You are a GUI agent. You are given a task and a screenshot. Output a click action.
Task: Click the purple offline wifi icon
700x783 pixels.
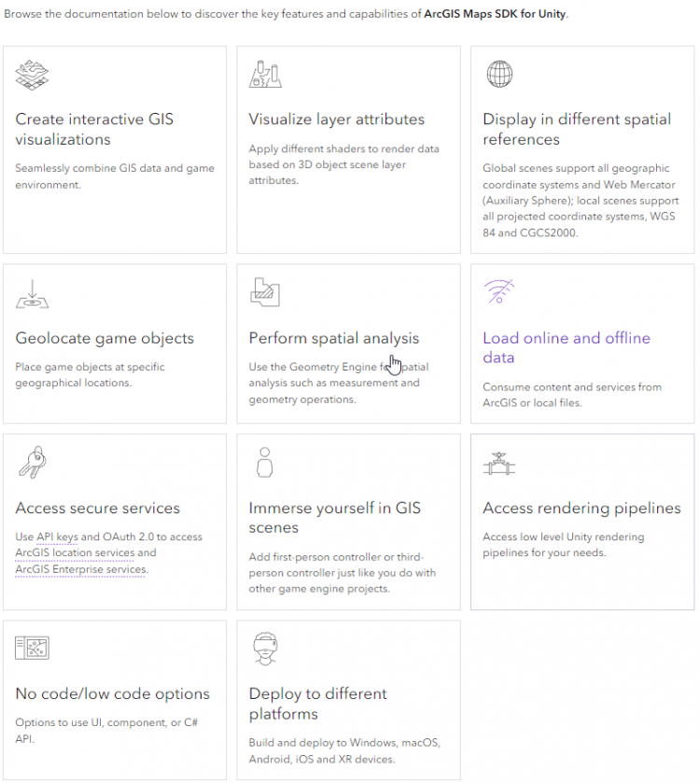[x=498, y=291]
